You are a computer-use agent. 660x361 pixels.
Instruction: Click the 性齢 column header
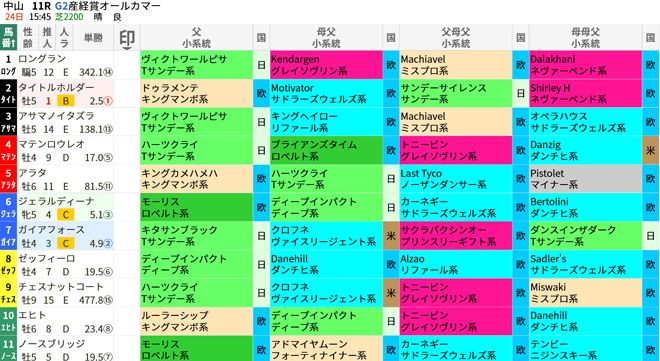[x=28, y=38]
